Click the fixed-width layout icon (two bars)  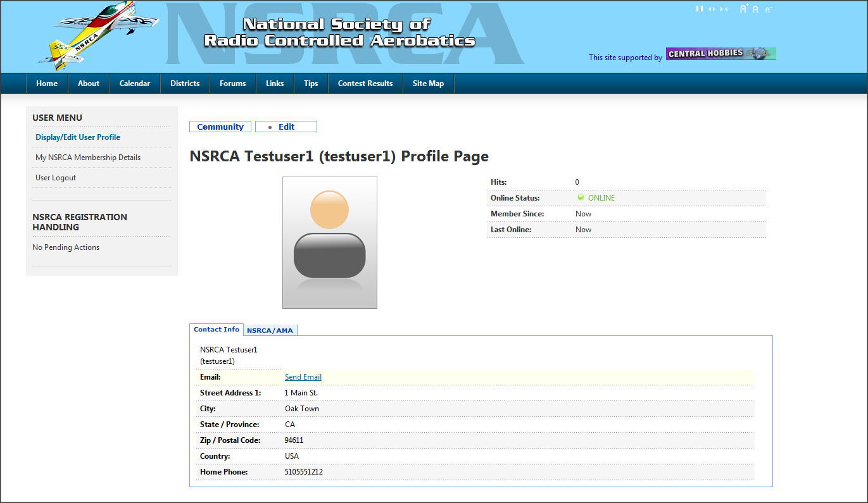[x=700, y=9]
